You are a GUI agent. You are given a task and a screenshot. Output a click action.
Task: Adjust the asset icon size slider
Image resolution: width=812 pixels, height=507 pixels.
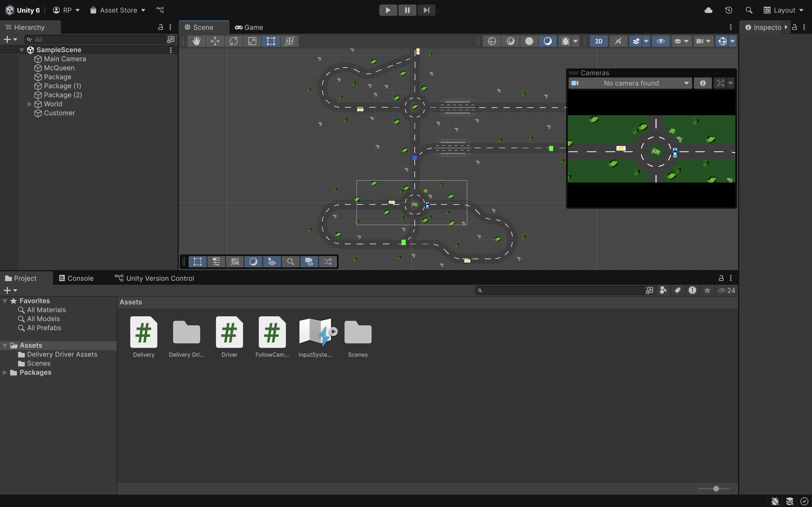point(716,489)
